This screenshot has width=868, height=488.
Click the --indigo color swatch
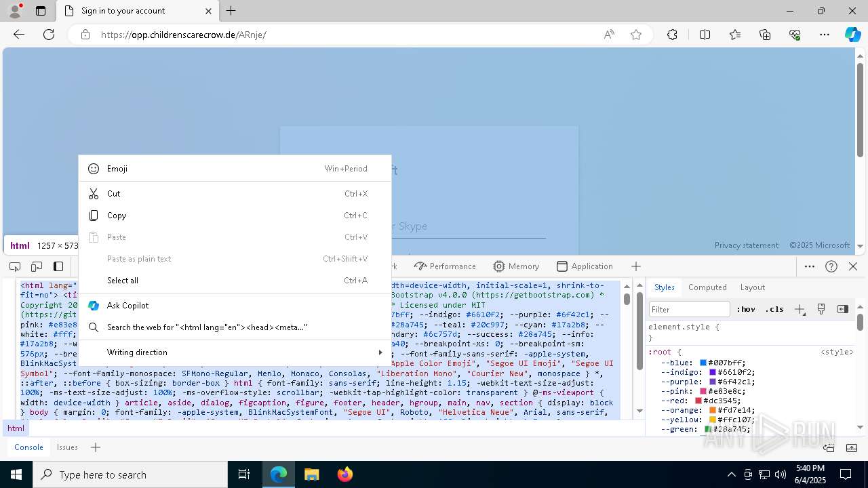(x=713, y=372)
